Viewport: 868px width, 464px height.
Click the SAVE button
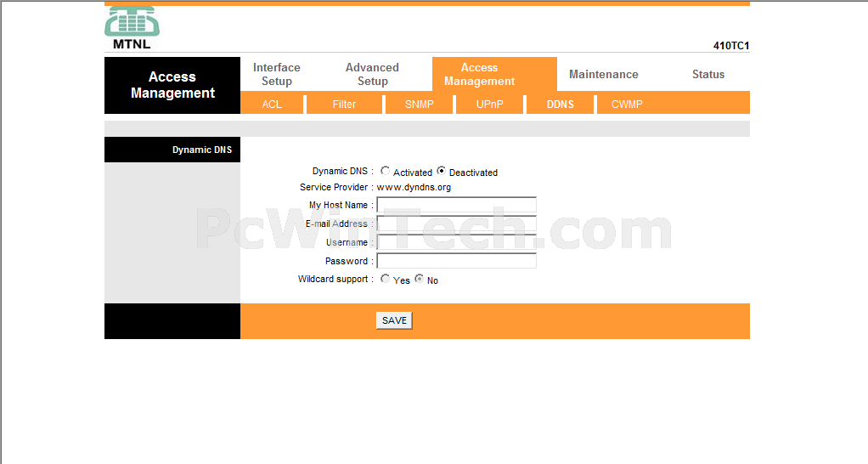(394, 320)
